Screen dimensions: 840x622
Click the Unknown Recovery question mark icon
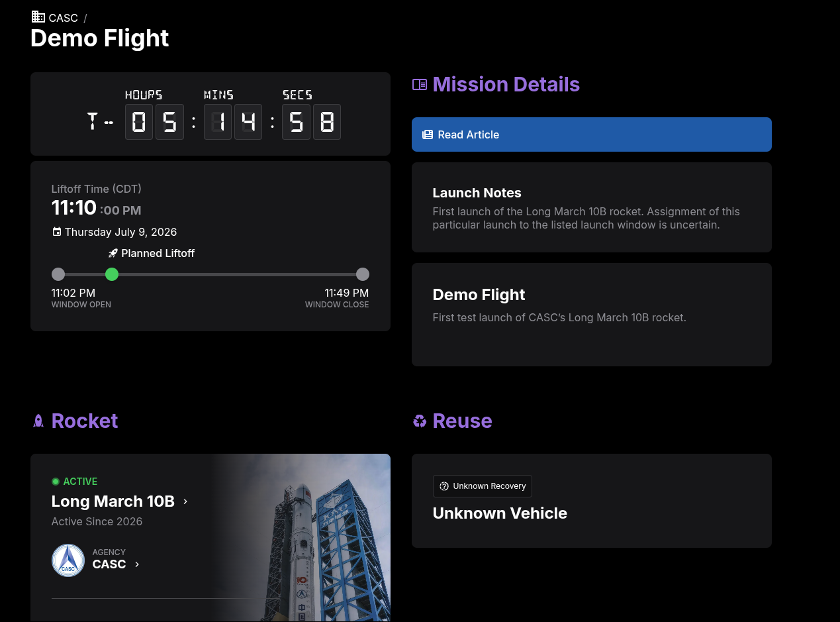(x=444, y=486)
